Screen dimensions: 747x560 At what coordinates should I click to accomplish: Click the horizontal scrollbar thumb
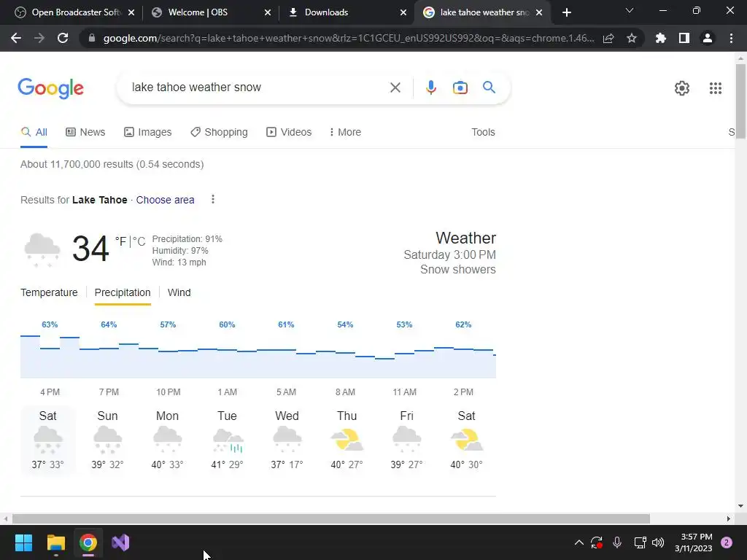331,518
